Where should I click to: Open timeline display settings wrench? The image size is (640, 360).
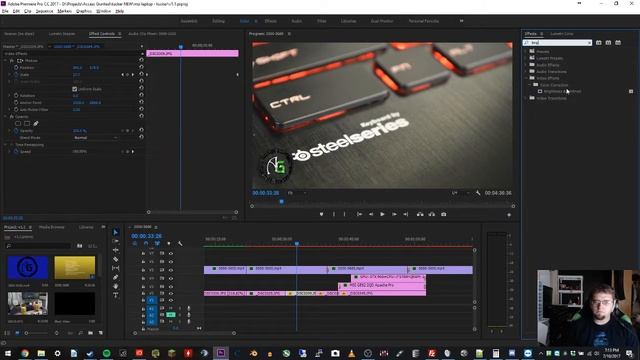point(180,244)
